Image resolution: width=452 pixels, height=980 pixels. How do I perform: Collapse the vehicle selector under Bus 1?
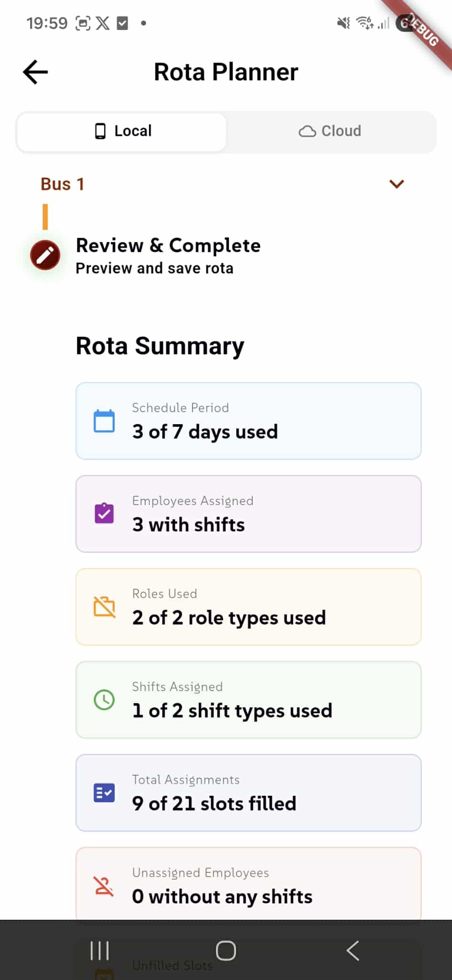[x=396, y=184]
